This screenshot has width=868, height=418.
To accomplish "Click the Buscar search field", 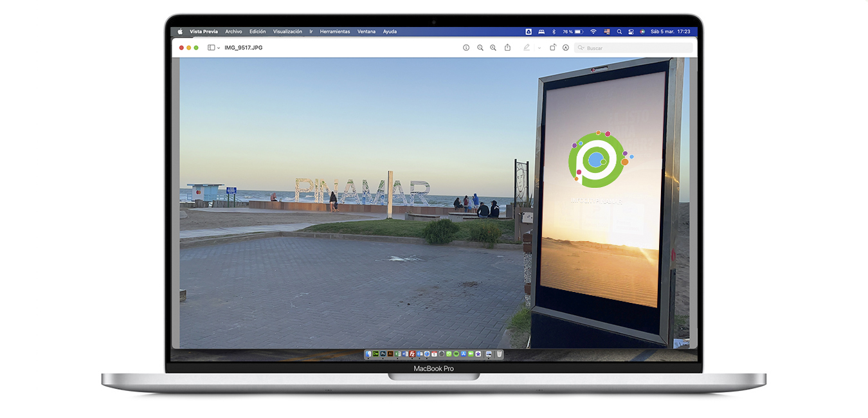I will coord(633,48).
